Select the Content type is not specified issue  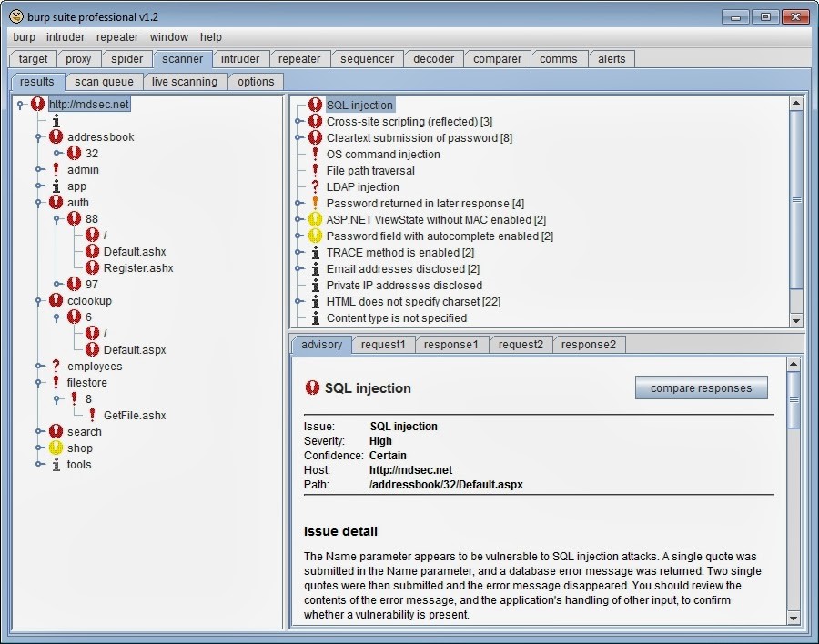click(x=397, y=317)
